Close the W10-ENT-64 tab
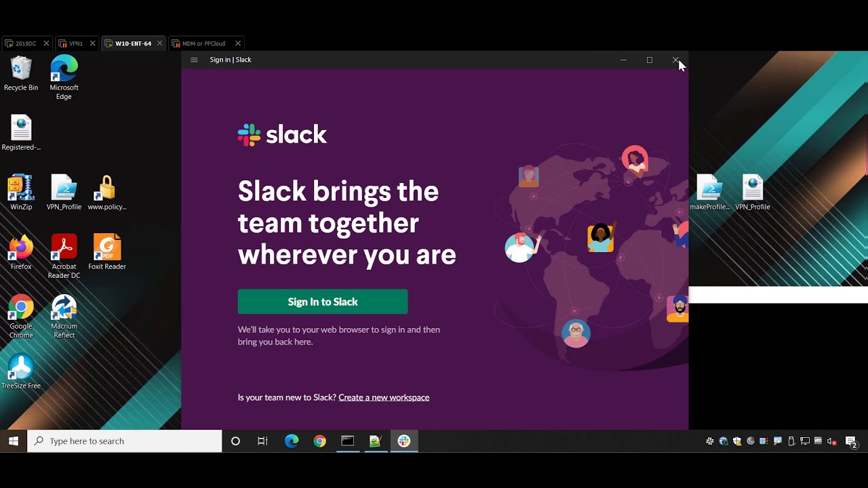The height and width of the screenshot is (488, 868). click(x=159, y=43)
